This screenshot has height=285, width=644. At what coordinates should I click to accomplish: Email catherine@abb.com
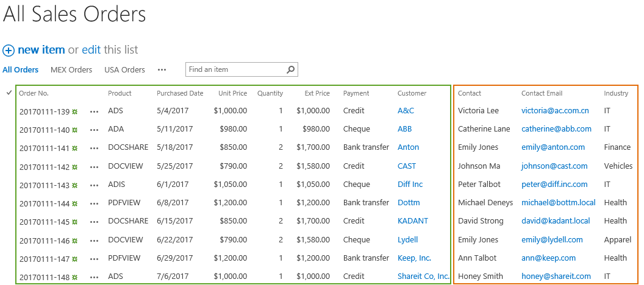557,129
